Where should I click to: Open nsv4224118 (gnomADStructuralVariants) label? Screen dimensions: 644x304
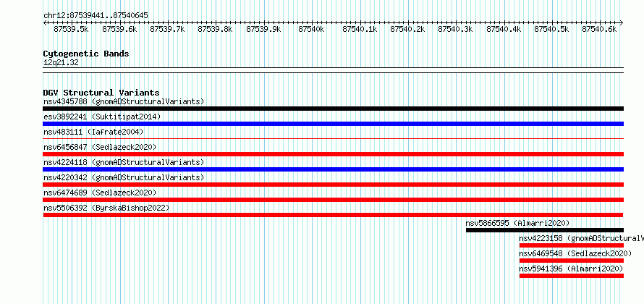124,162
